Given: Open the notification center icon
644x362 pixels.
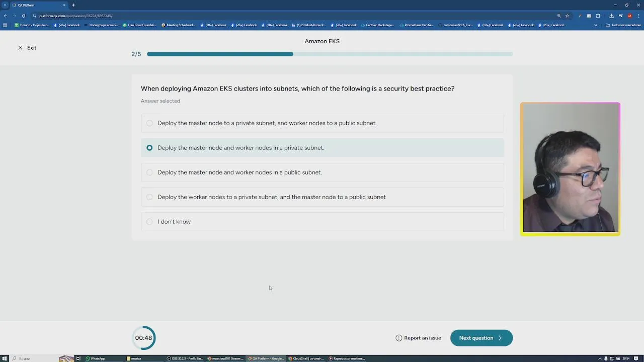Looking at the screenshot, I should 636,358.
